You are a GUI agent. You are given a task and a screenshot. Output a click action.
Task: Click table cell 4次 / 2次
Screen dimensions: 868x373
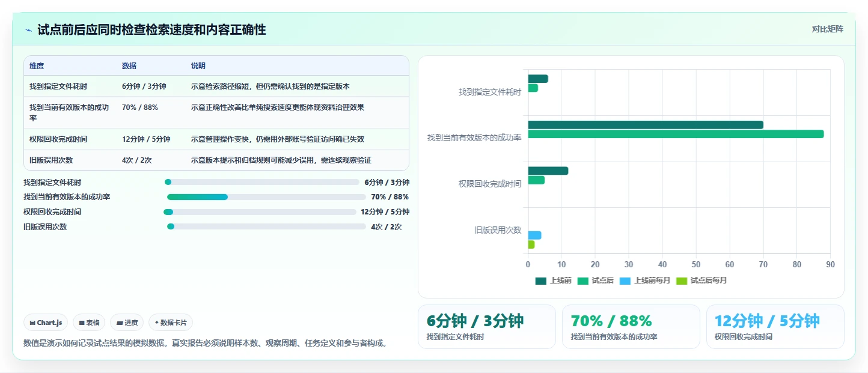click(x=136, y=160)
